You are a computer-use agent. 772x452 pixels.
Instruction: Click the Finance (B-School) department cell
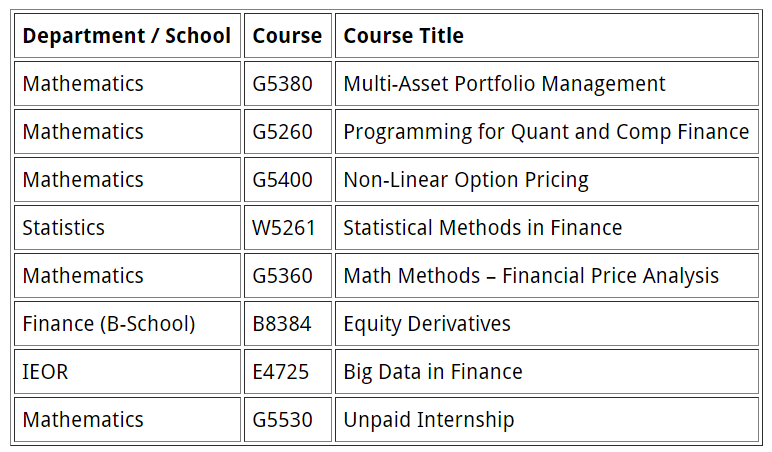coord(109,324)
